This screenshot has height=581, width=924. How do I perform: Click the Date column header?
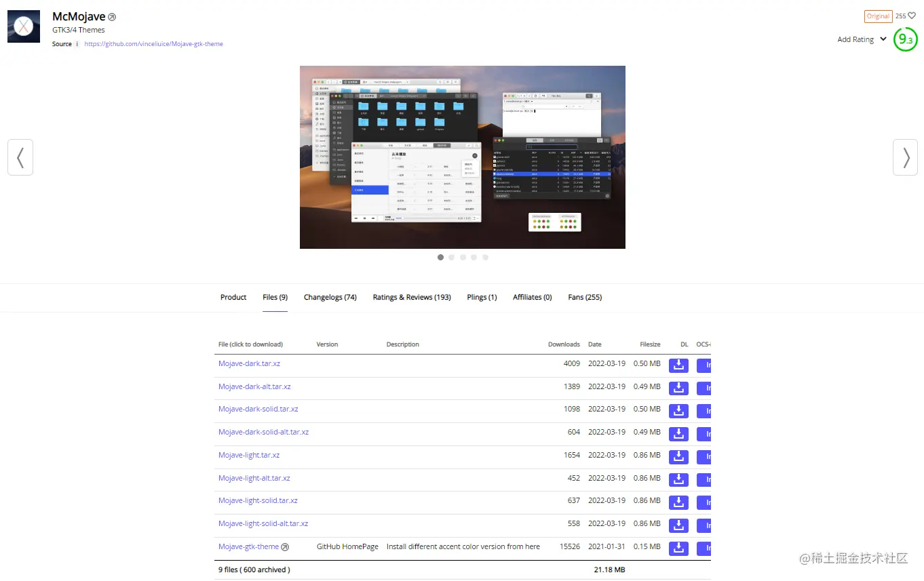tap(595, 344)
